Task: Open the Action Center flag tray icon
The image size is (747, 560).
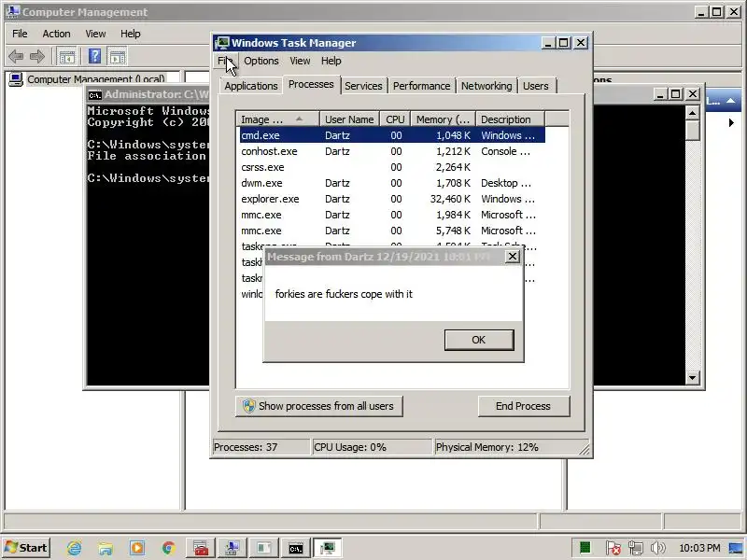Action: 613,548
